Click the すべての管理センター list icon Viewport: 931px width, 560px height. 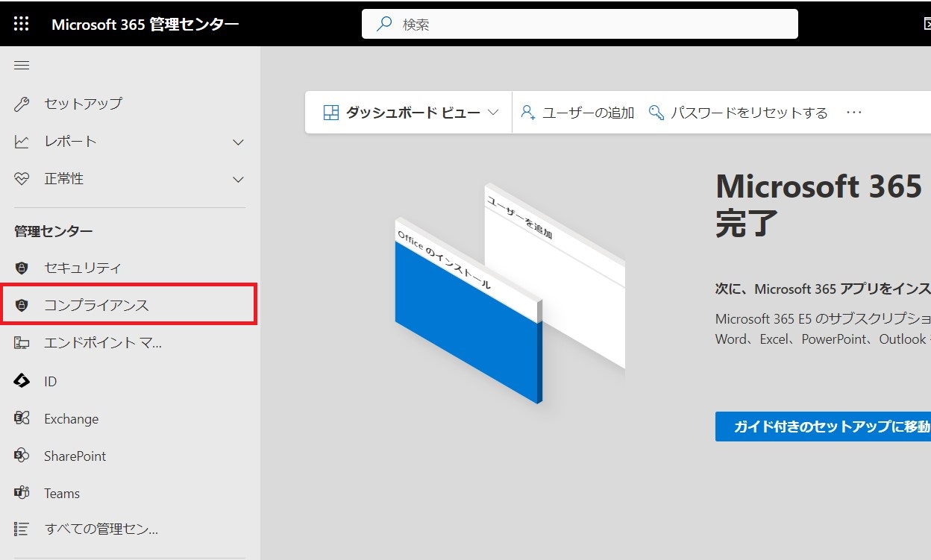coord(22,529)
